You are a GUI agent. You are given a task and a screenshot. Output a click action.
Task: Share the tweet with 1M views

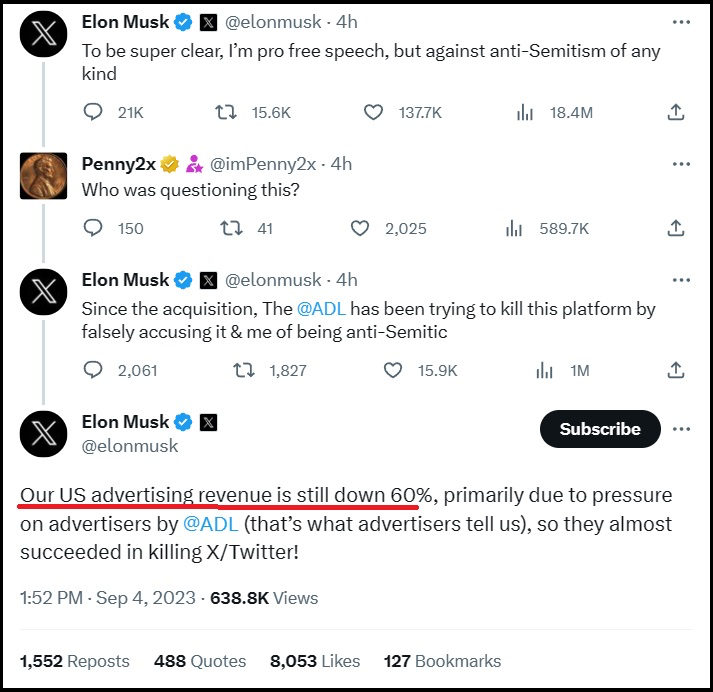coord(676,370)
